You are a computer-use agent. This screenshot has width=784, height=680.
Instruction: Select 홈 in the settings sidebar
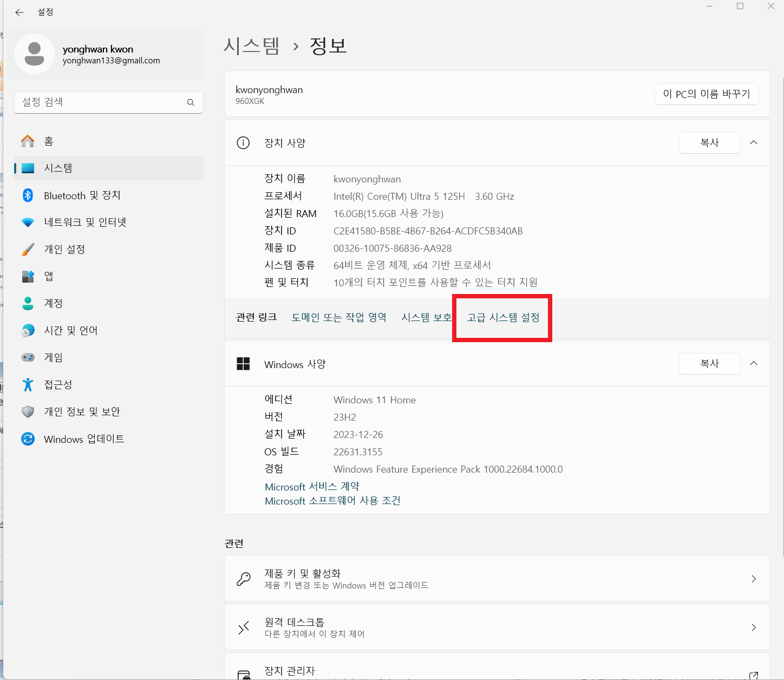point(109,141)
